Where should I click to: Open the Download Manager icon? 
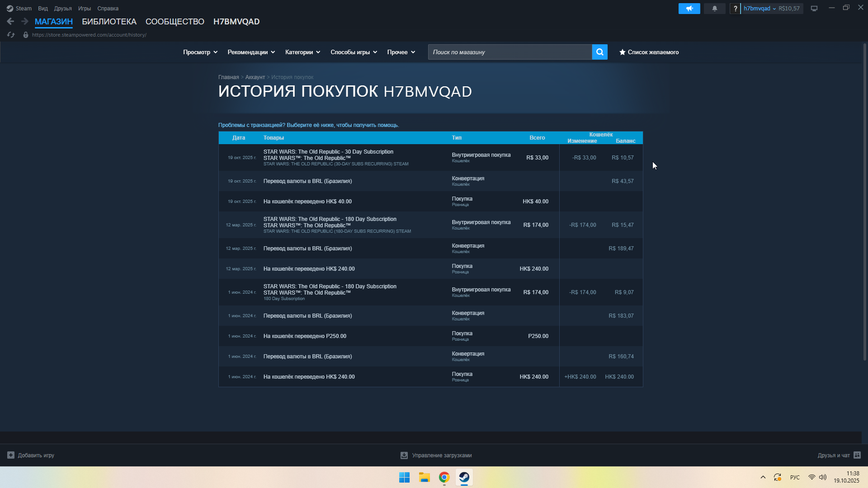coord(404,455)
